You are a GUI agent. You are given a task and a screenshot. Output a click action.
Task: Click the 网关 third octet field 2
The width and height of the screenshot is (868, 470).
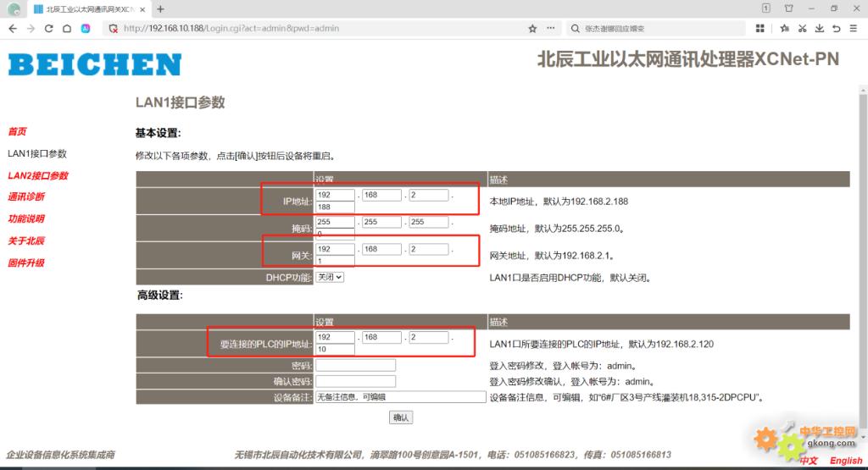tap(429, 249)
